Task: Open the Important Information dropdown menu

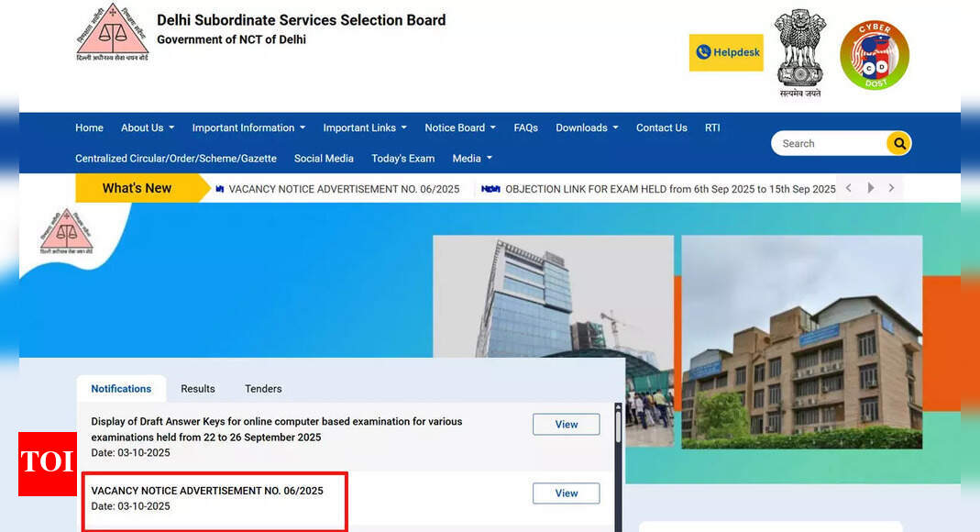Action: pyautogui.click(x=248, y=127)
